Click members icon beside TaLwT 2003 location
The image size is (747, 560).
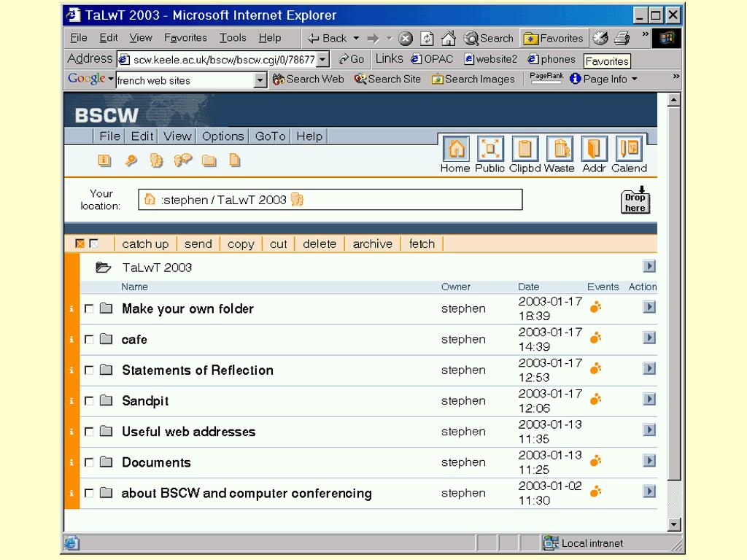[x=297, y=199]
